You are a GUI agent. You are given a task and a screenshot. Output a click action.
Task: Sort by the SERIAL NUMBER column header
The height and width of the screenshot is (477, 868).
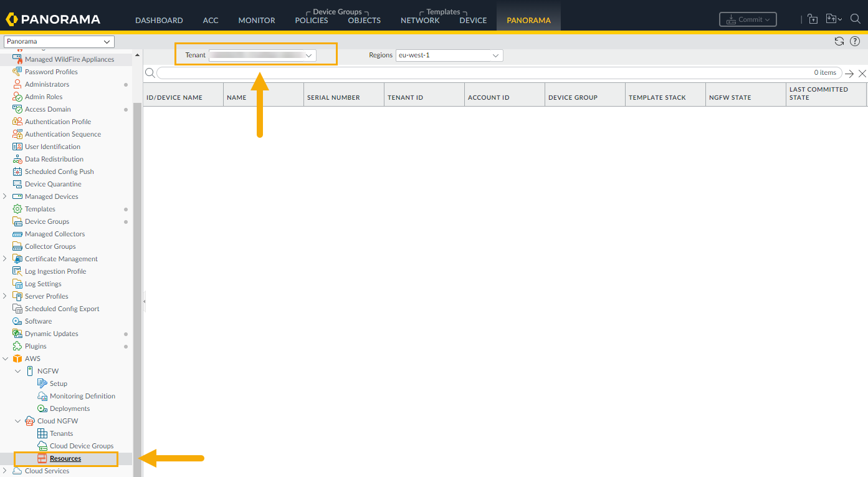coord(333,97)
